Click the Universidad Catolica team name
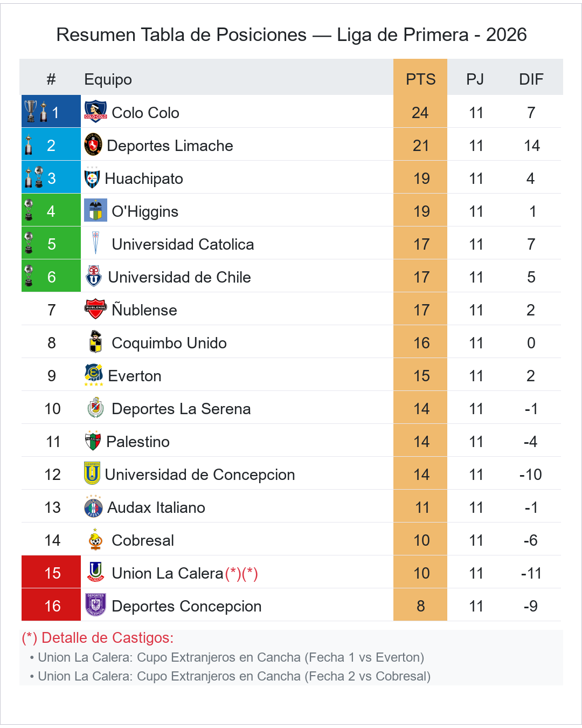 point(183,244)
